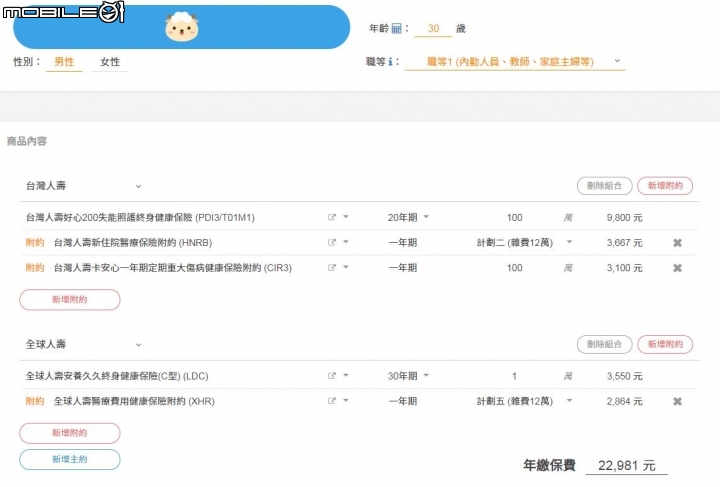720x487 pixels.
Task: Open external link for LDC product
Action: 332,376
